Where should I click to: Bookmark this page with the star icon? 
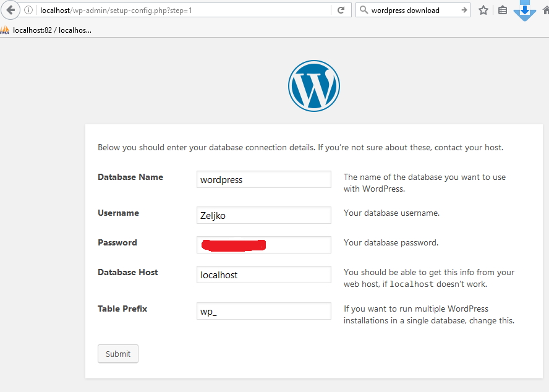click(x=483, y=10)
